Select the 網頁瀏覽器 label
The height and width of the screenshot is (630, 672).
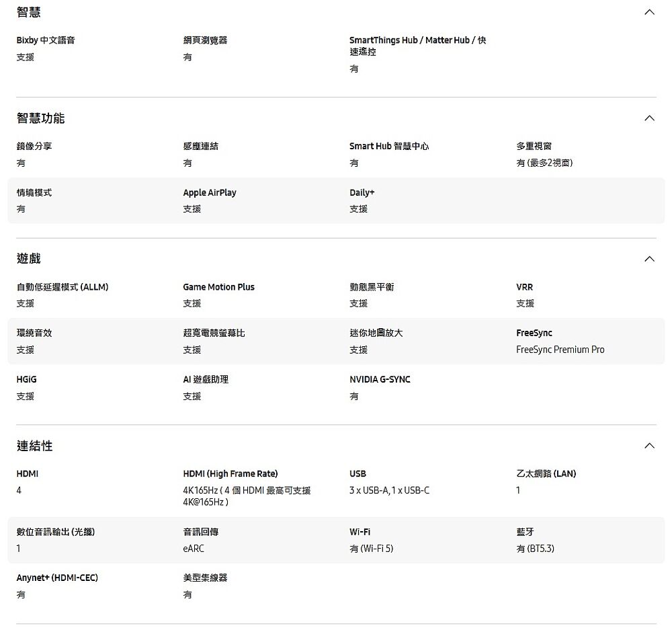click(205, 40)
